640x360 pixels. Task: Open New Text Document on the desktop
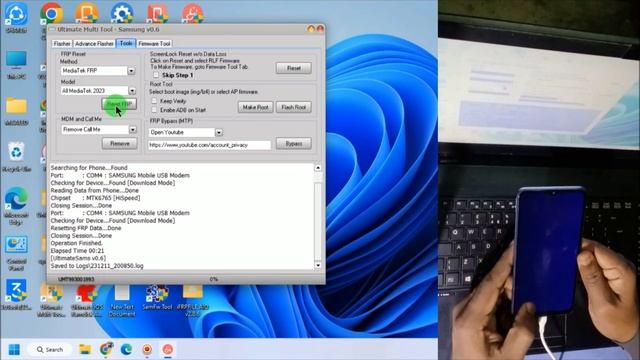[x=122, y=300]
